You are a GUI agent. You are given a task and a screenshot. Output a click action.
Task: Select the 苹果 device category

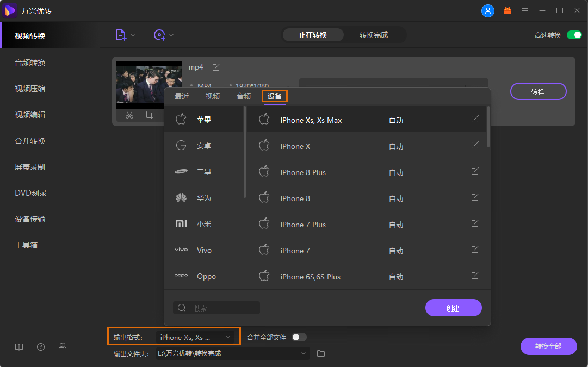[203, 120]
